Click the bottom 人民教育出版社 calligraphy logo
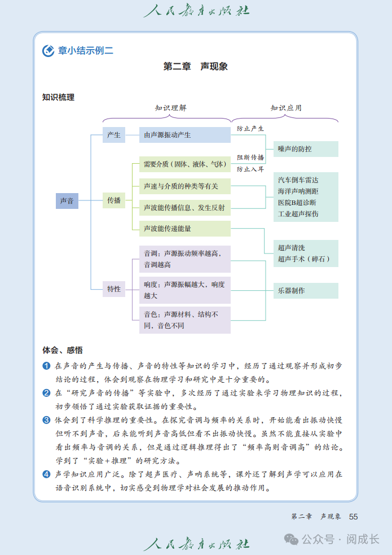The width and height of the screenshot is (392, 555). [x=196, y=544]
